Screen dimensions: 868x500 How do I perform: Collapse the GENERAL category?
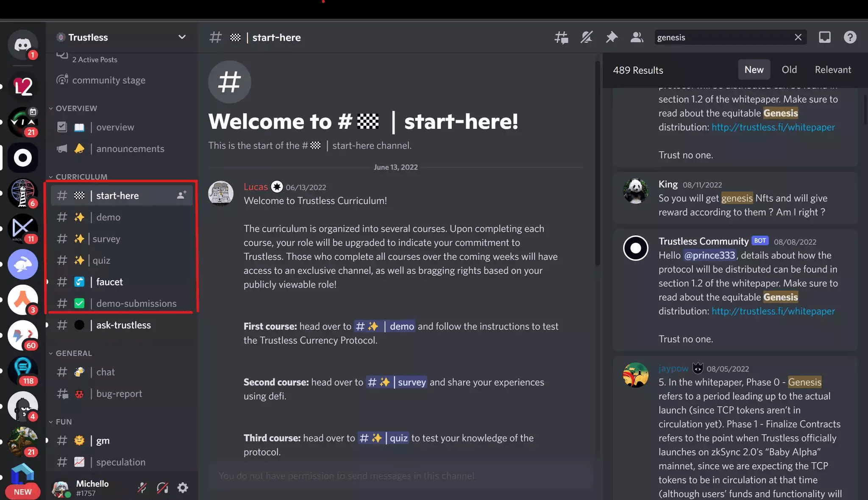(73, 353)
